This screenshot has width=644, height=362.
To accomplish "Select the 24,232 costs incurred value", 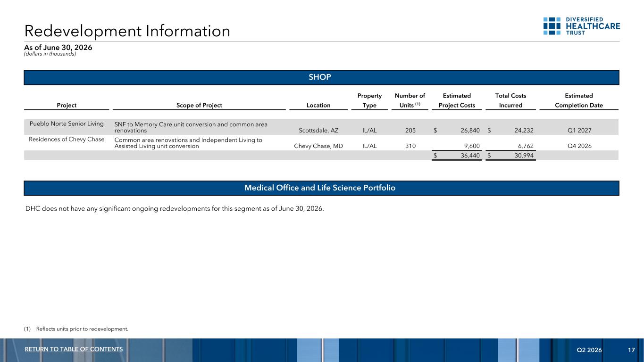I will coord(523,131).
